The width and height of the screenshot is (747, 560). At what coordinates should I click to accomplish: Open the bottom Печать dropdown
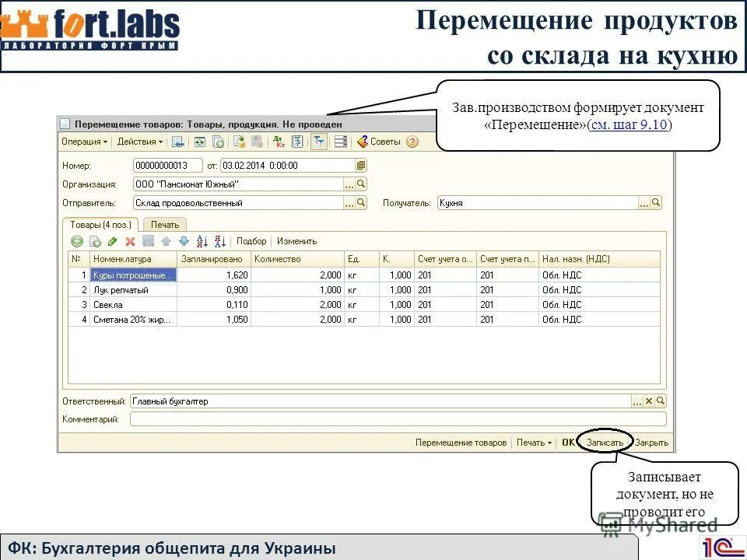534,443
